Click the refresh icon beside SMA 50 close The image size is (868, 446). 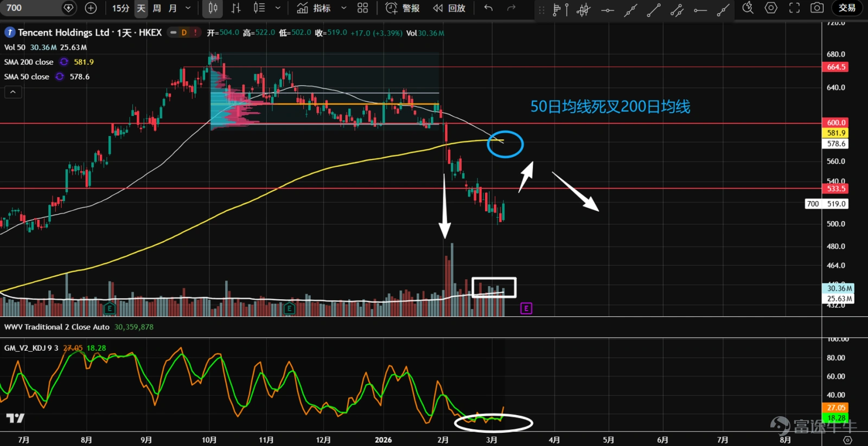coord(60,76)
